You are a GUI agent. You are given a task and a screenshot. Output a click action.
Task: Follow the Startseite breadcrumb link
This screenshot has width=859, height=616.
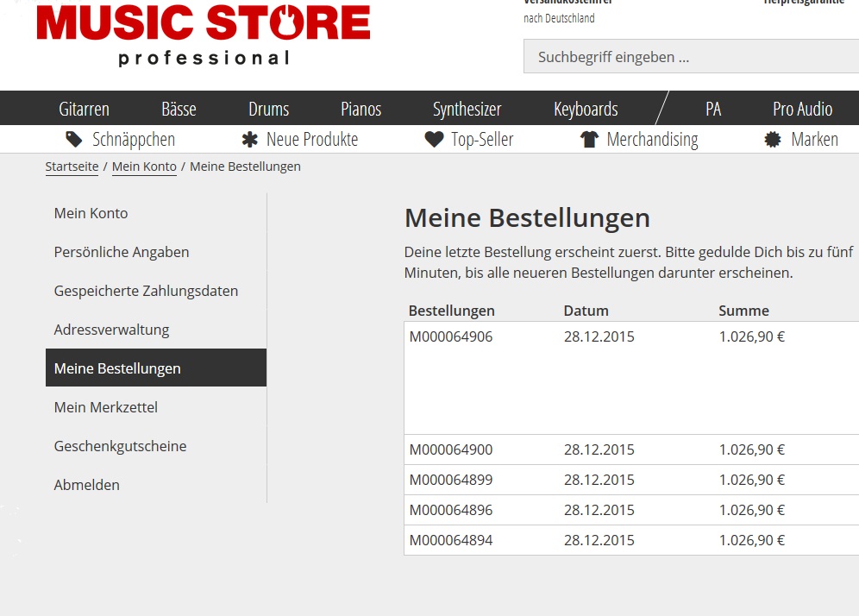72,167
